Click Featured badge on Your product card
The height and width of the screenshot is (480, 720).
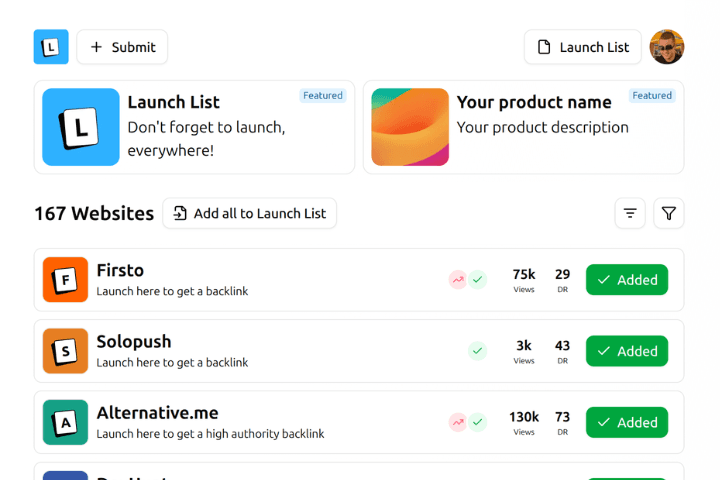coord(652,96)
